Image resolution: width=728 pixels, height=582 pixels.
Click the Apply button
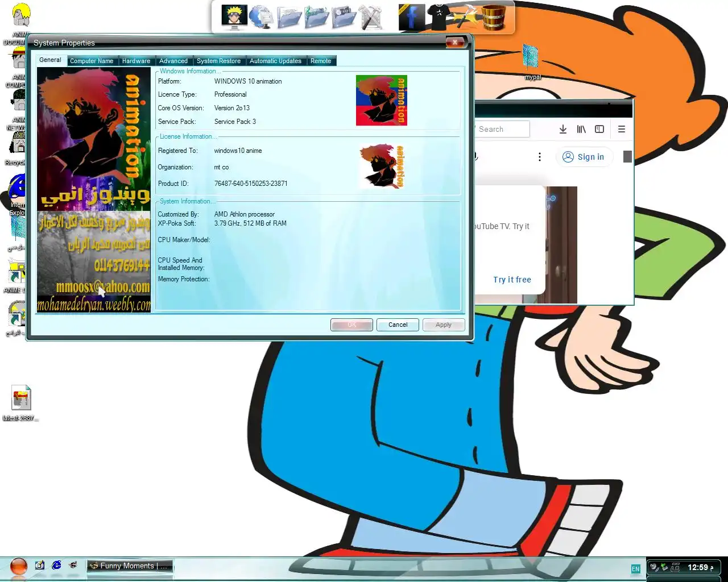point(444,325)
